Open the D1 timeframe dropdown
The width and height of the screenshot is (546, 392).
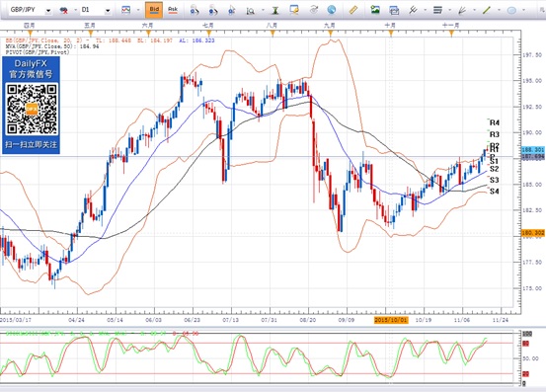coord(108,11)
